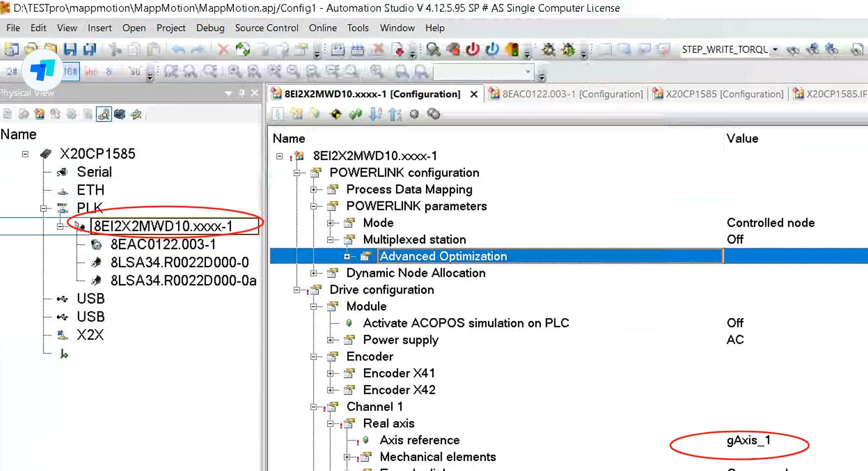Collapse the X20CP1585 node in Physical View

click(x=25, y=154)
